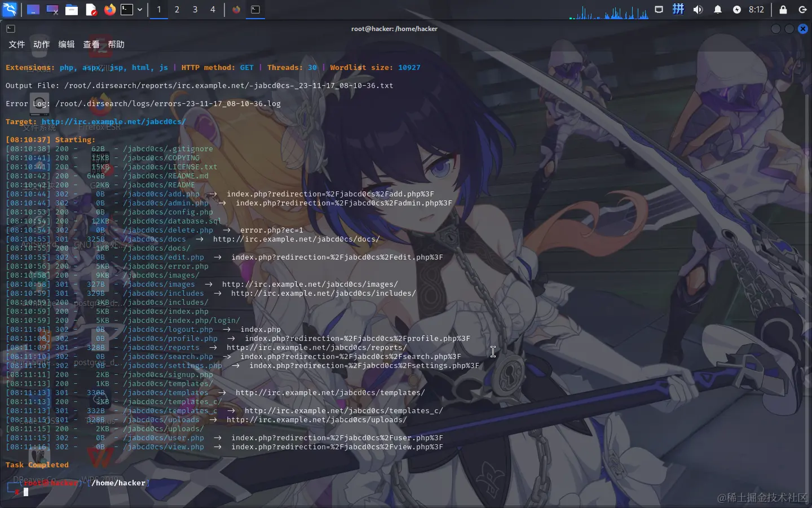Click the Task Completed message

coord(37,465)
